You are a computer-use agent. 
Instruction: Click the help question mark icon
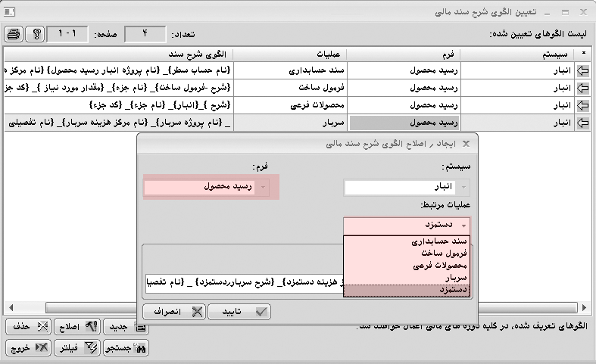[x=35, y=34]
